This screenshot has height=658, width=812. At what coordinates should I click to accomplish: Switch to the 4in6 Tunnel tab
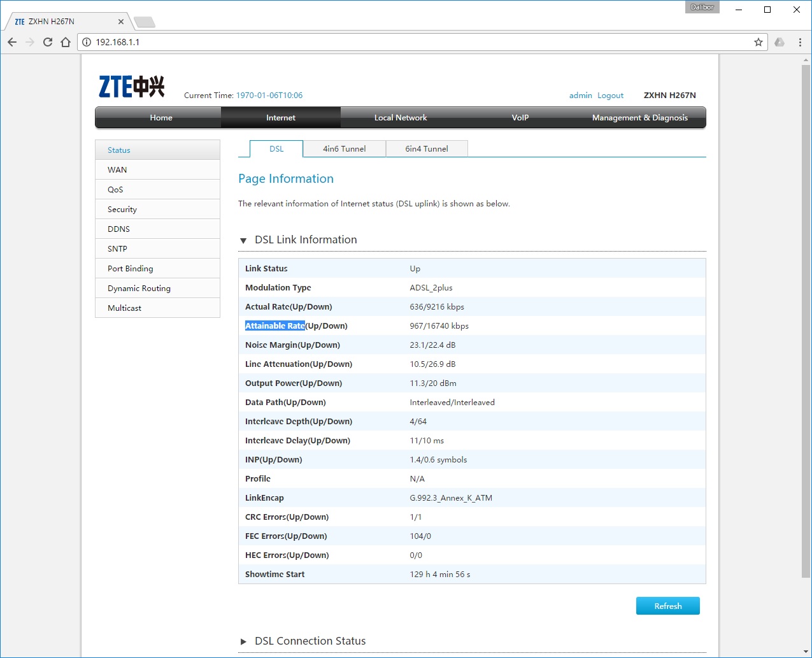pos(344,149)
